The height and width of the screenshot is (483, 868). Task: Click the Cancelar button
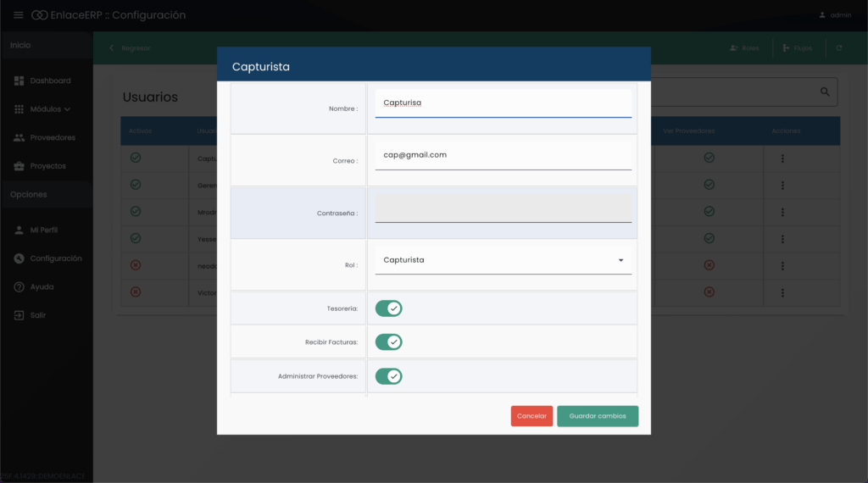(x=531, y=416)
